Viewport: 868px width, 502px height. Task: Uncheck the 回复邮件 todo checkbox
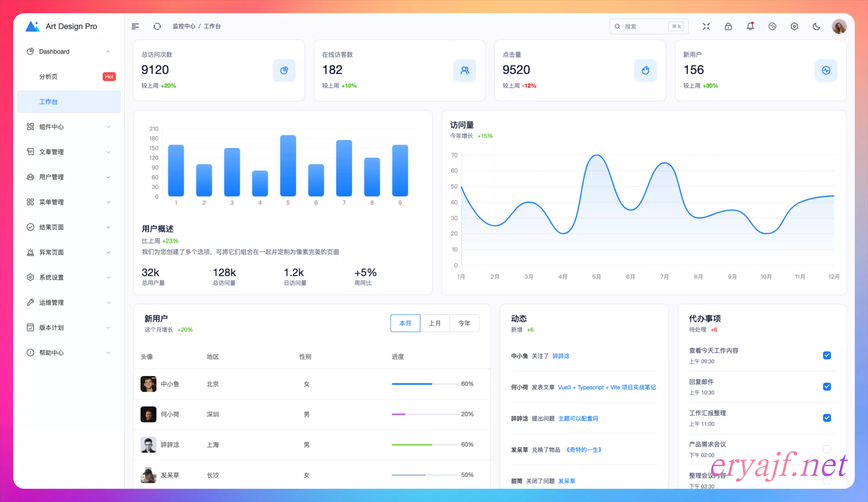[x=827, y=387]
